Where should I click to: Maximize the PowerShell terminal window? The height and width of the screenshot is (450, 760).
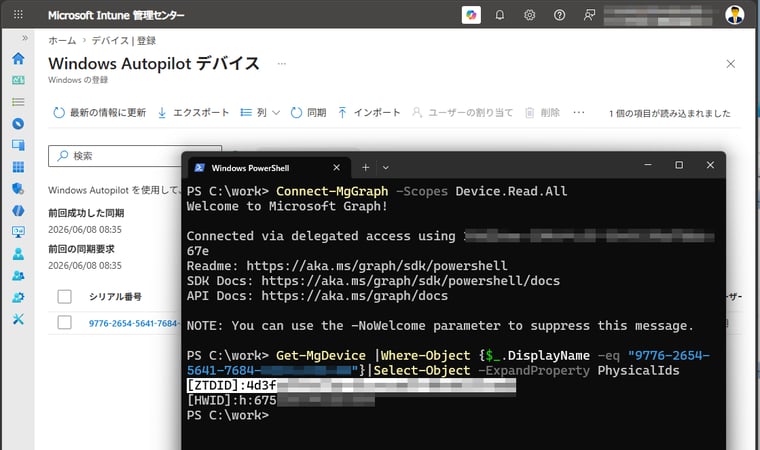pos(679,165)
